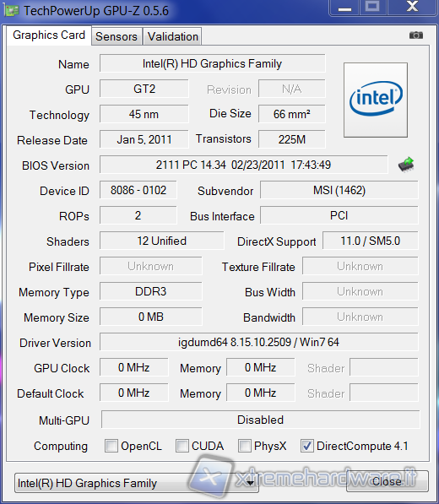Switch to the Sensors tab
The width and height of the screenshot is (439, 504).
117,36
